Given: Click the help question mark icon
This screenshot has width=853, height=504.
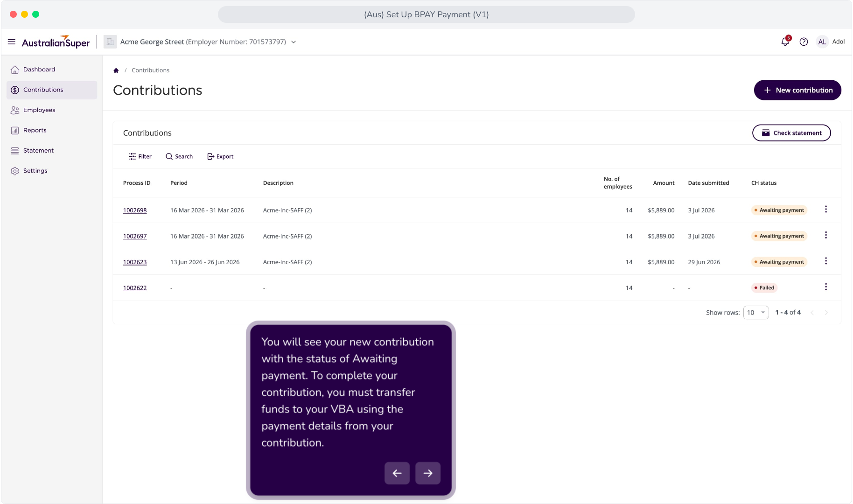Looking at the screenshot, I should [x=804, y=42].
